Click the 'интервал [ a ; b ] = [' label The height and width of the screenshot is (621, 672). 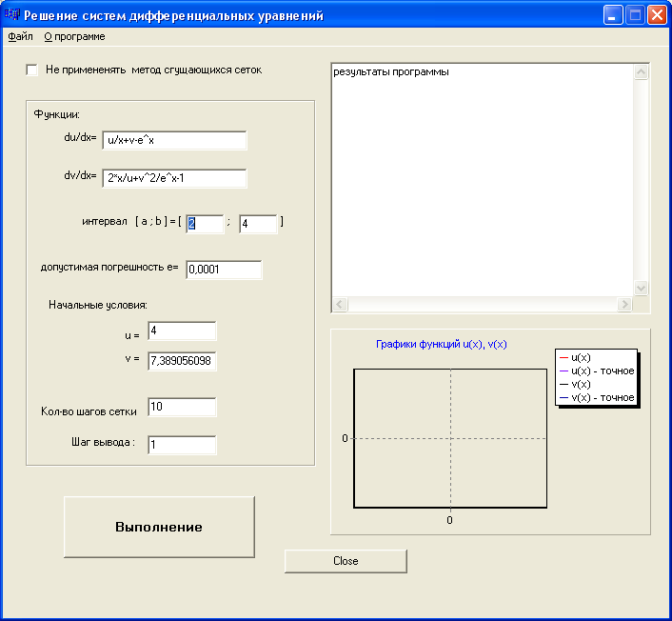coord(131,222)
